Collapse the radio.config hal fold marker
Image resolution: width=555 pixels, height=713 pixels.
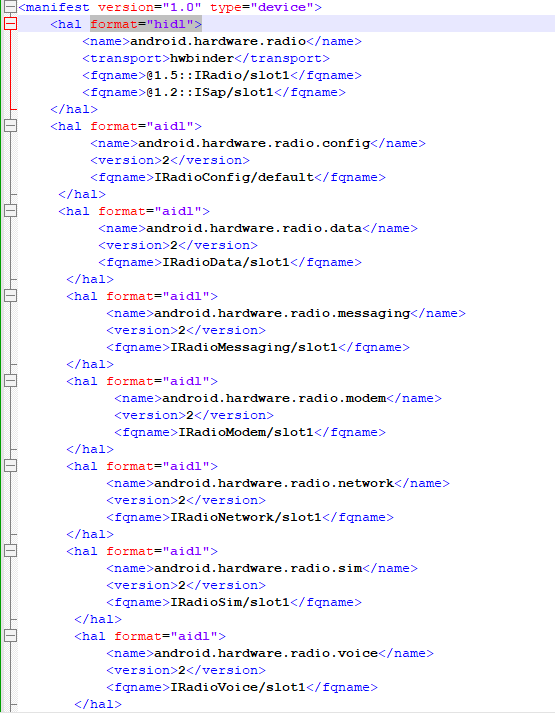click(10, 126)
